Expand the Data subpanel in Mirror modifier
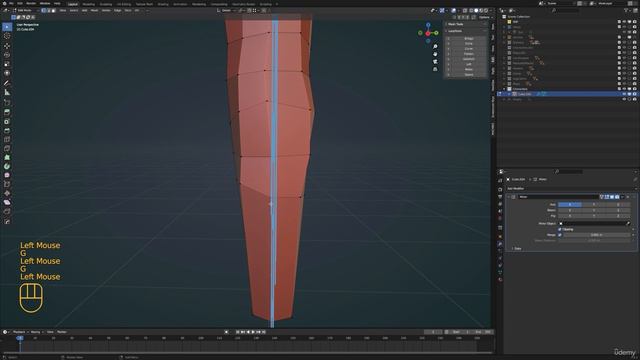The height and width of the screenshot is (360, 640). (x=517, y=249)
